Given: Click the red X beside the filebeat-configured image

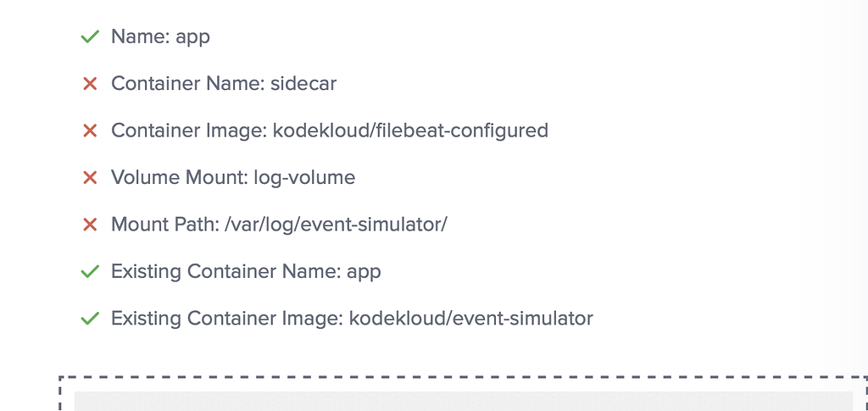Looking at the screenshot, I should (x=90, y=131).
